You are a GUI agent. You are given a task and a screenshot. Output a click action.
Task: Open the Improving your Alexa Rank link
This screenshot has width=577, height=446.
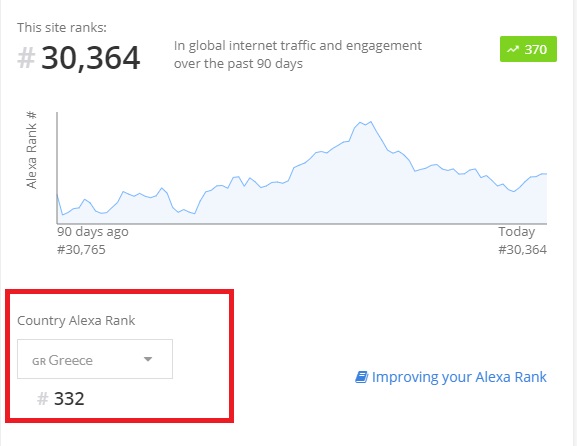point(459,377)
